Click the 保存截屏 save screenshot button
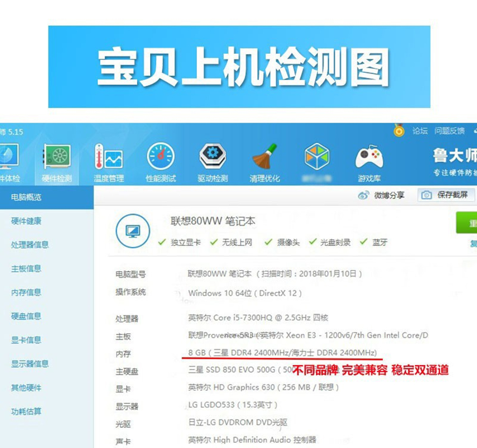The height and width of the screenshot is (448, 477). click(x=446, y=195)
